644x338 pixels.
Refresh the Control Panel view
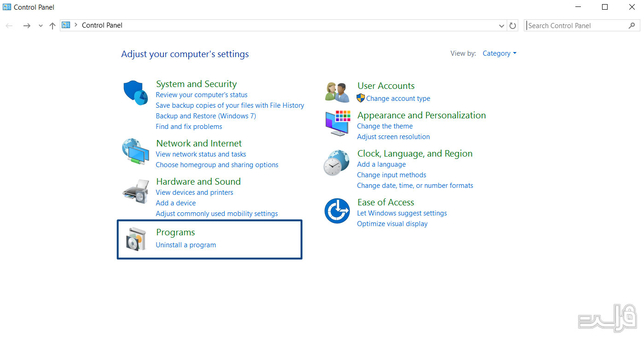pyautogui.click(x=513, y=26)
